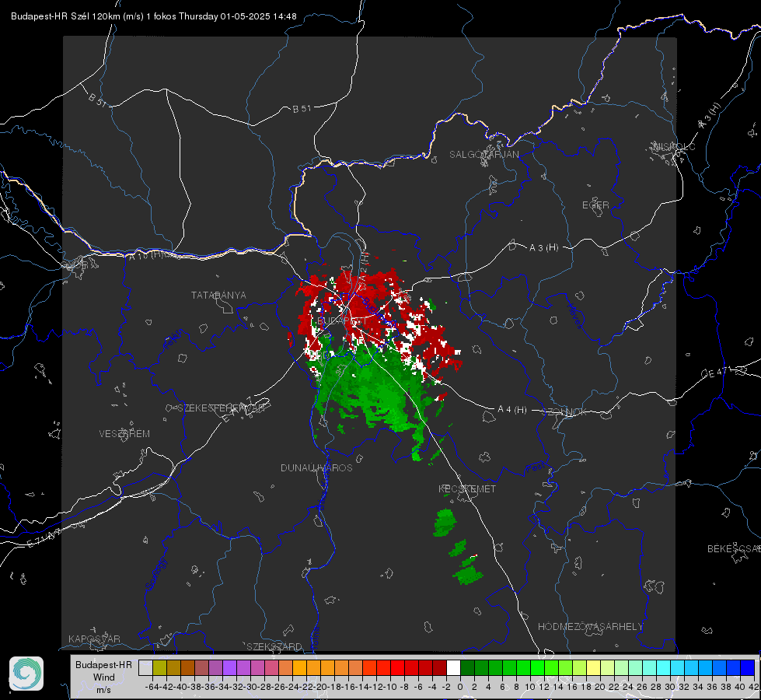Image resolution: width=761 pixels, height=700 pixels.
Task: Click the blue Pest county label
Action: point(536,467)
